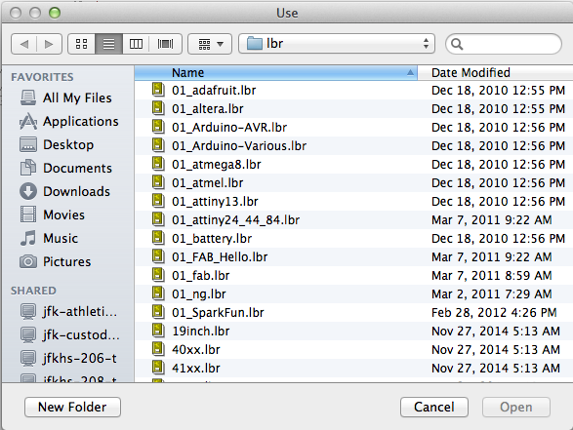Switch to Cover Flow view
The height and width of the screenshot is (430, 573).
[x=166, y=44]
